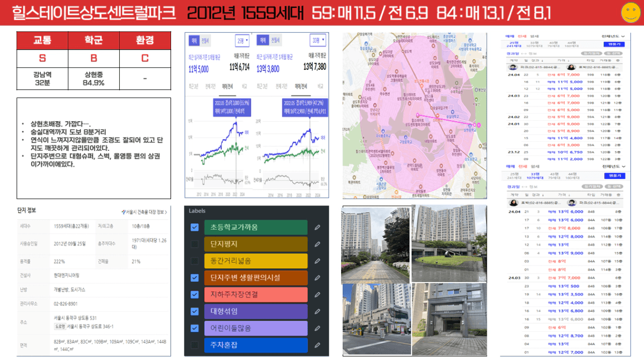
Task: Edit the 단지평지 label with its pencil icon
Action: tap(317, 244)
